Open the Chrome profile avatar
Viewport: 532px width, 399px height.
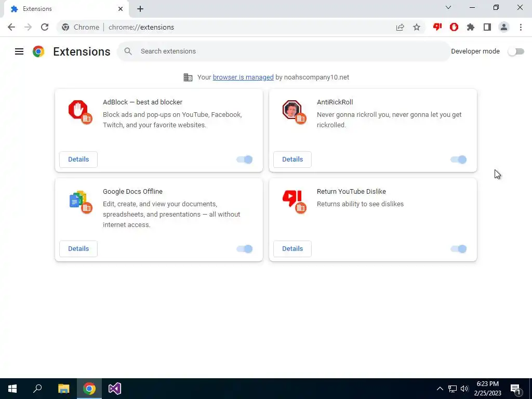click(x=504, y=27)
